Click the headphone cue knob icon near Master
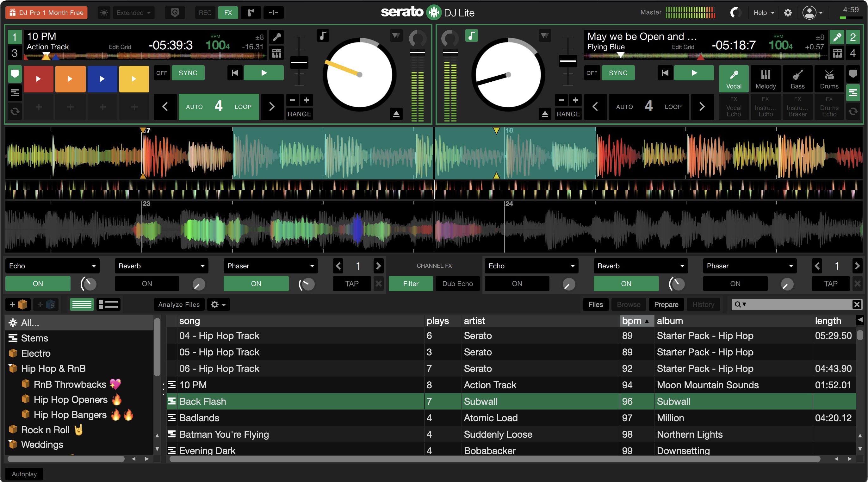Screen dimensions: 868x482 [735, 13]
